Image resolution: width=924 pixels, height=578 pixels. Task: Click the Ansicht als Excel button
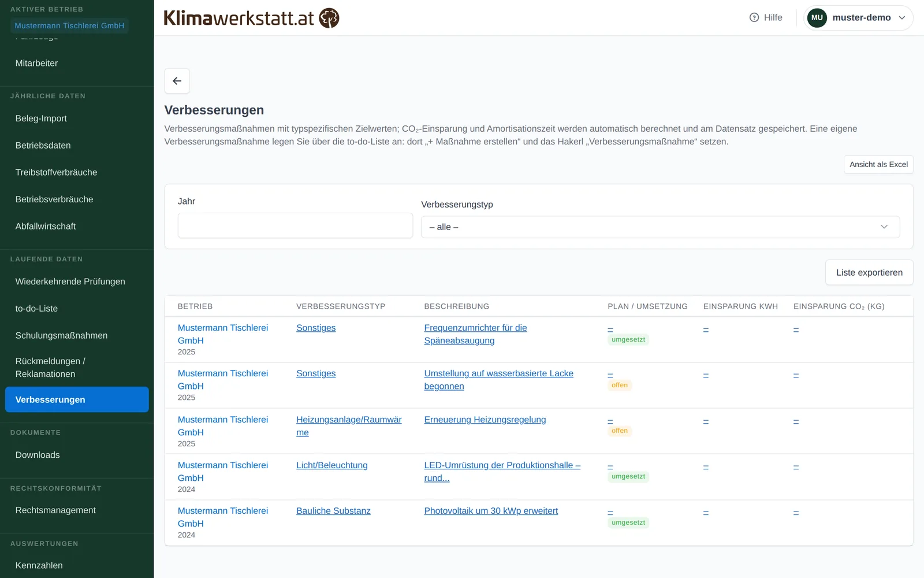[878, 165]
